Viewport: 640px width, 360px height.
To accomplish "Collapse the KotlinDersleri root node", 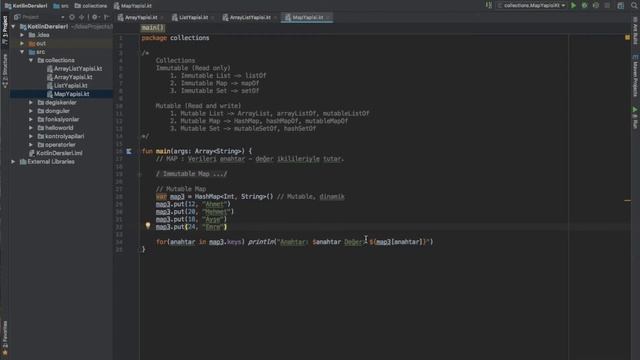I will pos(13,27).
